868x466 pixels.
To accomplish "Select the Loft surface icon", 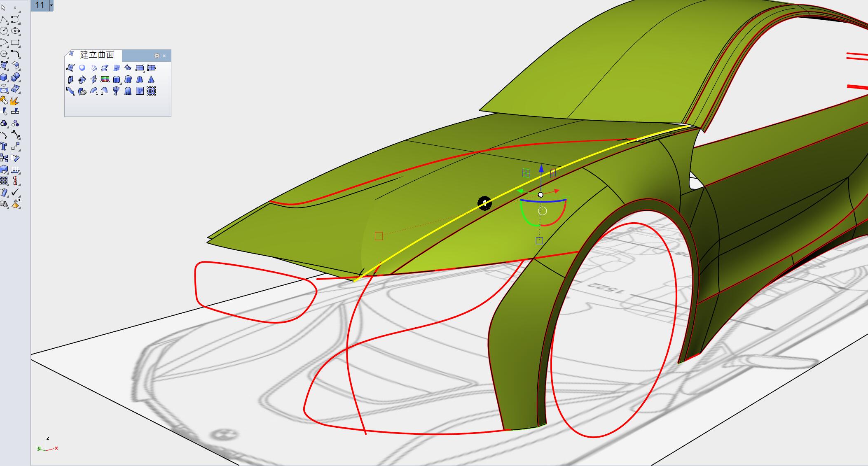I will point(105,68).
